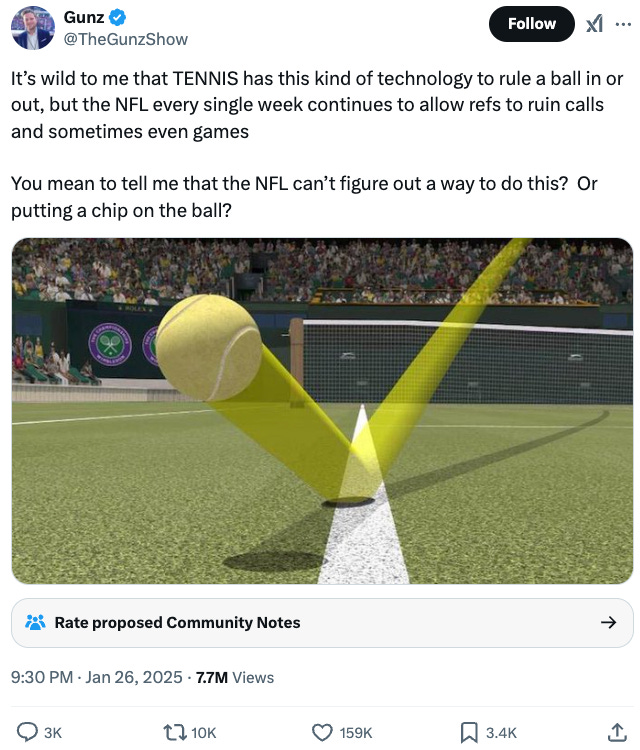Image resolution: width=640 pixels, height=750 pixels.
Task: Click Gunz profile avatar picture
Action: tap(33, 28)
